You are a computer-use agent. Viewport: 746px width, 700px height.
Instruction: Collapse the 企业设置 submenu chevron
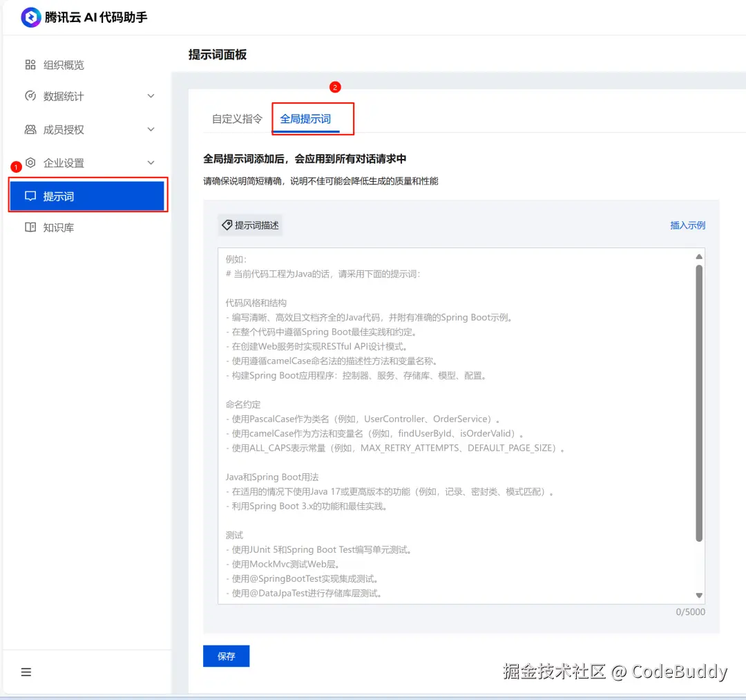click(x=151, y=162)
